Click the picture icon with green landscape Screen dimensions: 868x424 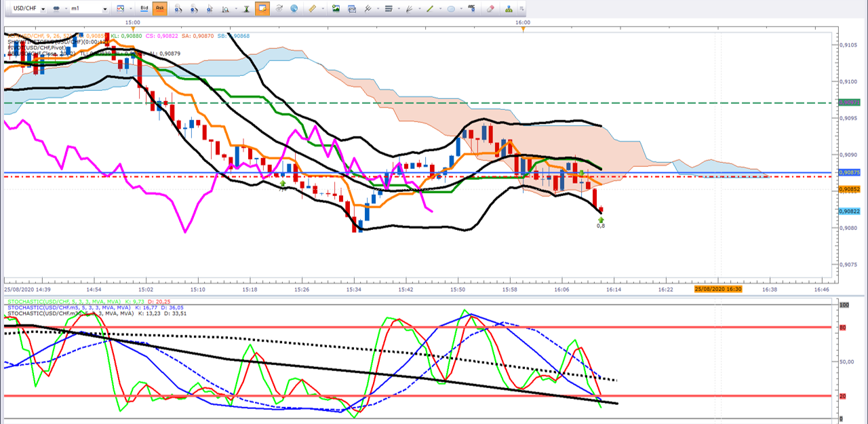336,9
